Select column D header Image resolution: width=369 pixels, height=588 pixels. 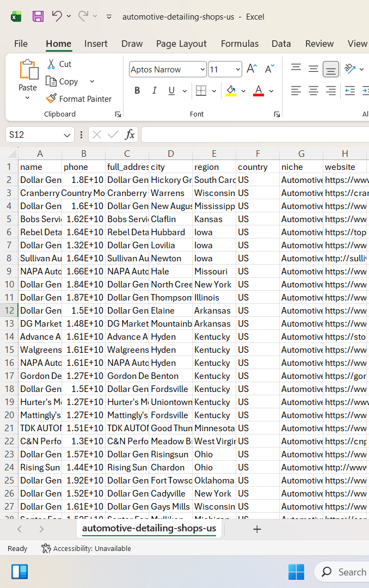pos(171,154)
